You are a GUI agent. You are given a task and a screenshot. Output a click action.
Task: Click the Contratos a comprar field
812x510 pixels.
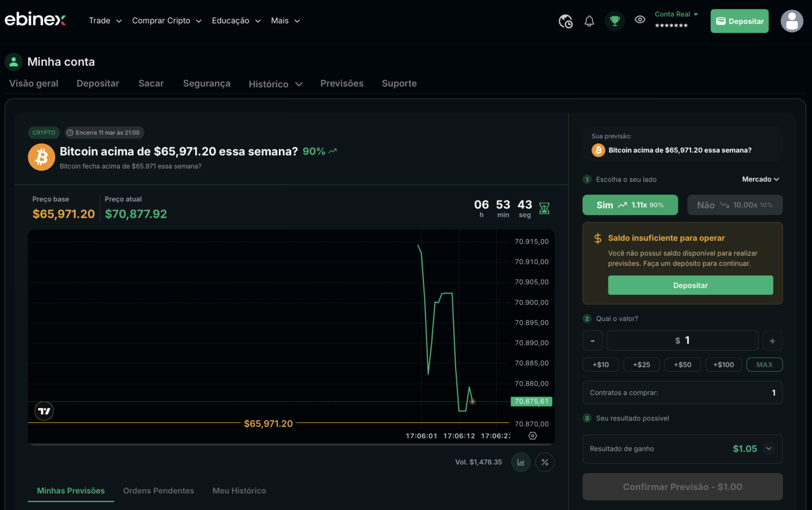point(682,393)
